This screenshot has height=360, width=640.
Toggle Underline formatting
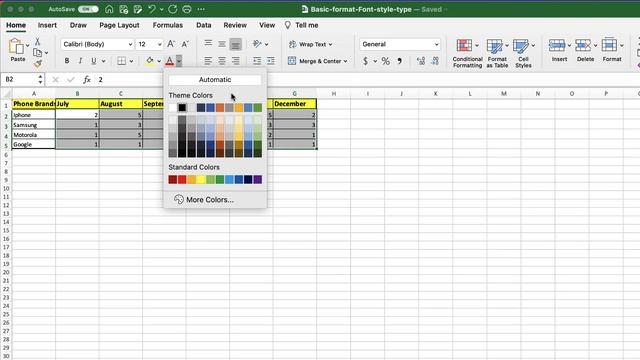click(94, 61)
